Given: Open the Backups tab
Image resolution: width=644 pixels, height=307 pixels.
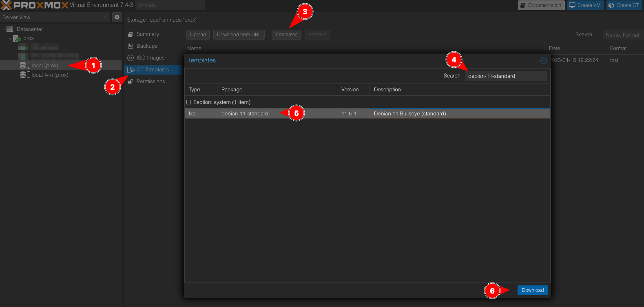Looking at the screenshot, I should point(153,46).
